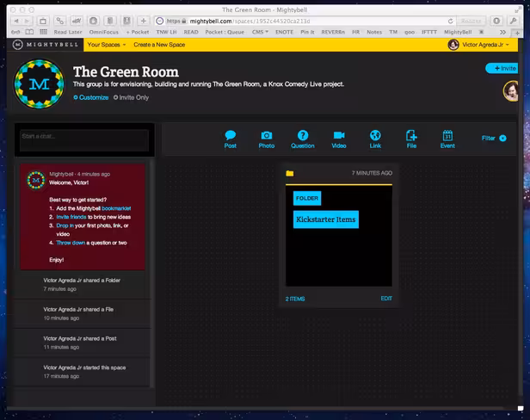Click the Drop in link

point(65,225)
